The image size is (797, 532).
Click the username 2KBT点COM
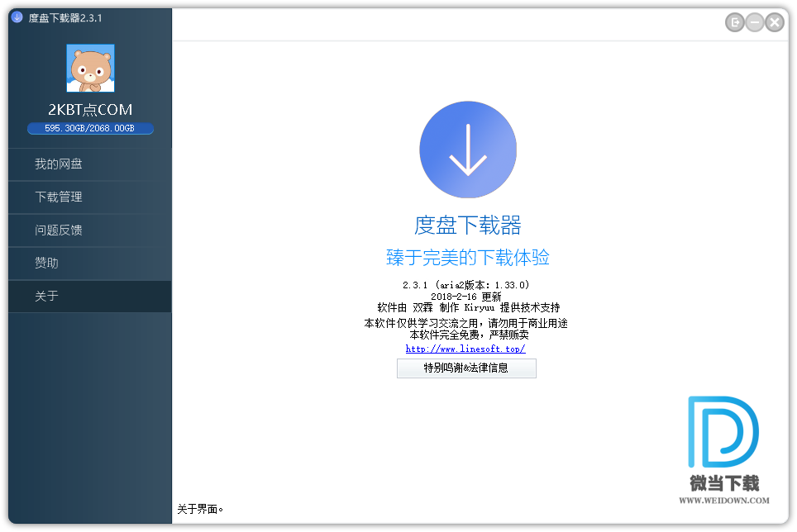(x=90, y=110)
